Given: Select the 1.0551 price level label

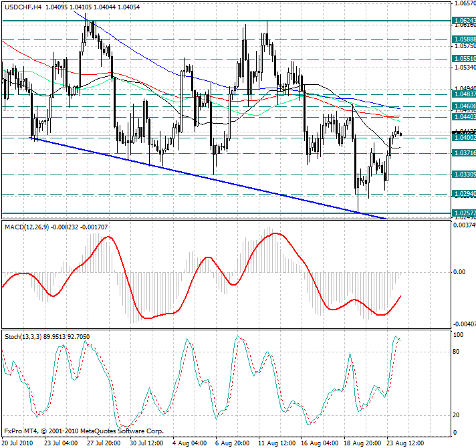Looking at the screenshot, I should pos(463,59).
